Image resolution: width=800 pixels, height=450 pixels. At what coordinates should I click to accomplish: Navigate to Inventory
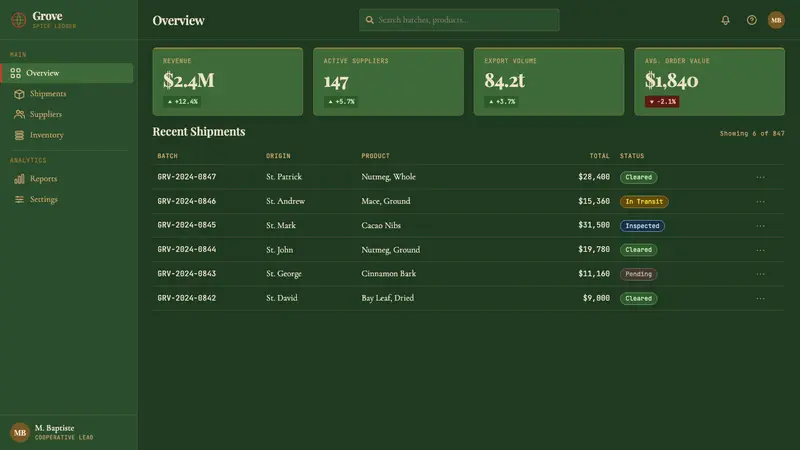click(x=67, y=135)
